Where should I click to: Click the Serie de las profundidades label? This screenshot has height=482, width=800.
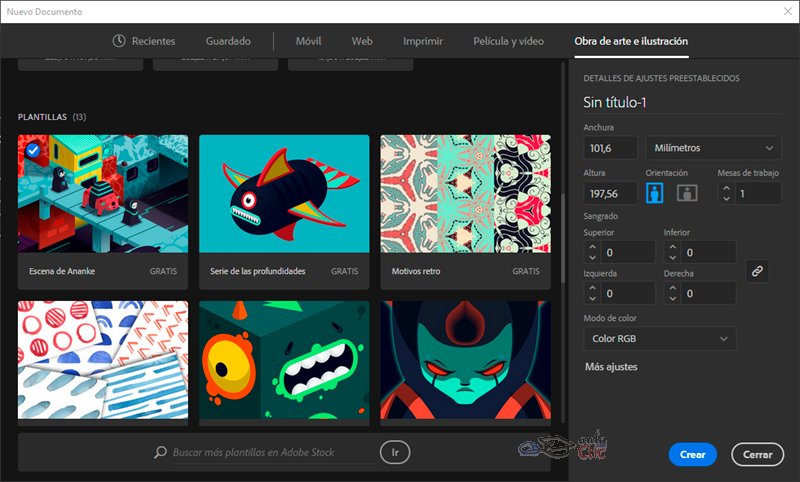click(x=258, y=271)
